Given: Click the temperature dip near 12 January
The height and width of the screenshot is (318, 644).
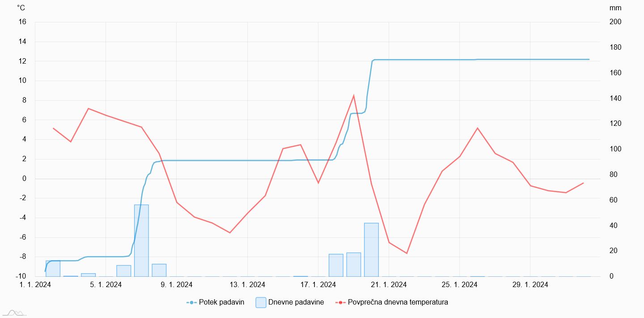Looking at the screenshot, I should (230, 232).
